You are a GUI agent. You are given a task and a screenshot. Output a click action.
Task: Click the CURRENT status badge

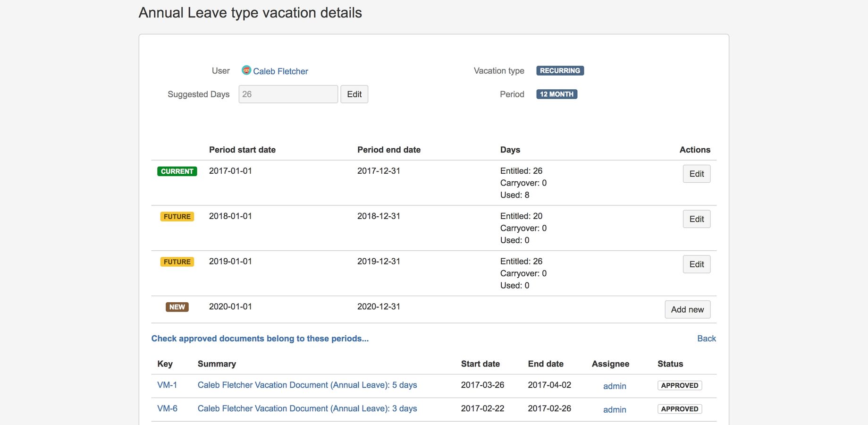[177, 171]
